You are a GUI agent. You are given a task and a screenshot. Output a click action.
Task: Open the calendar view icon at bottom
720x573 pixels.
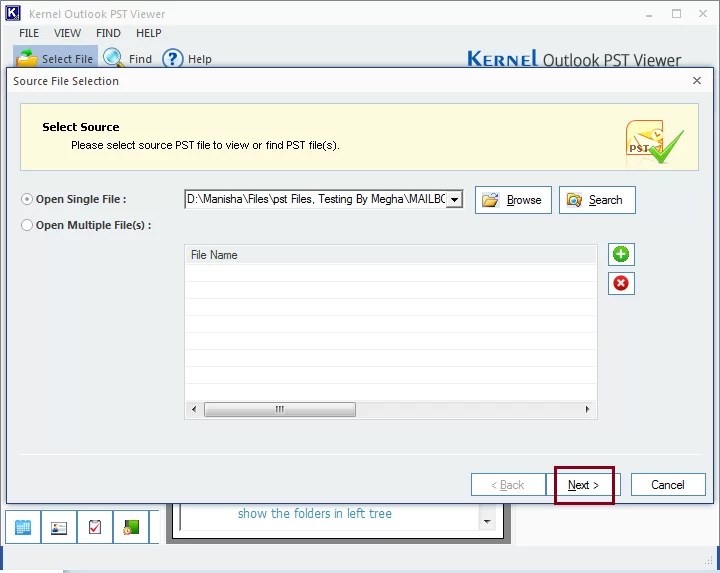[x=23, y=528]
